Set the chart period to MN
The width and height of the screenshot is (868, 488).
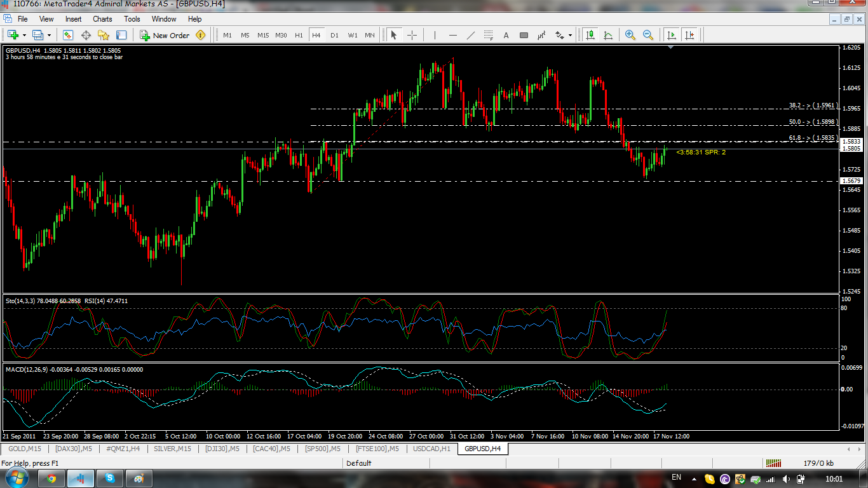[x=370, y=35]
